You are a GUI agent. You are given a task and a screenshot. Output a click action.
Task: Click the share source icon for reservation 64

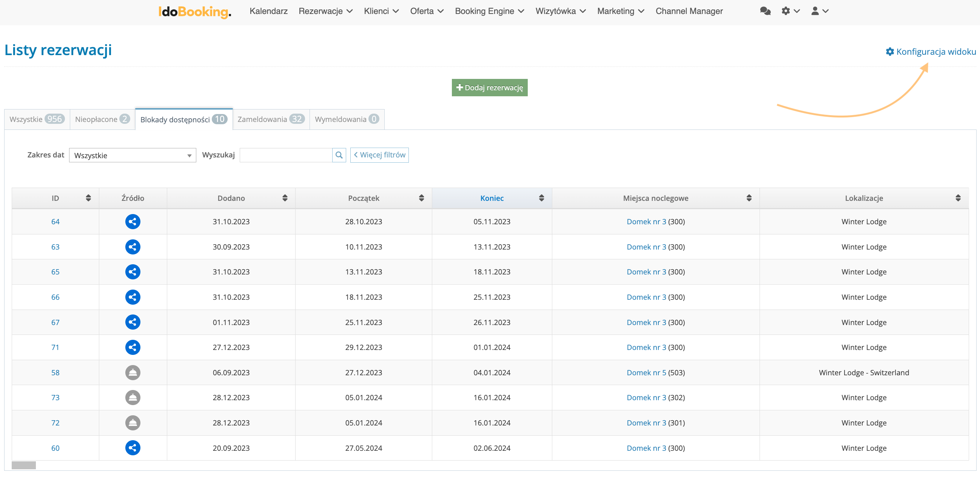(x=133, y=222)
